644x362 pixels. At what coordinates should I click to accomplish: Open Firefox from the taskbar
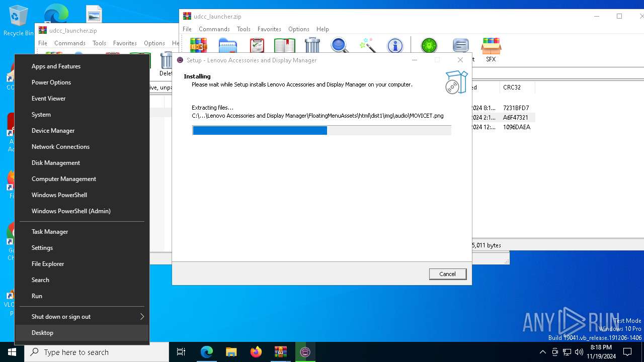click(x=256, y=352)
